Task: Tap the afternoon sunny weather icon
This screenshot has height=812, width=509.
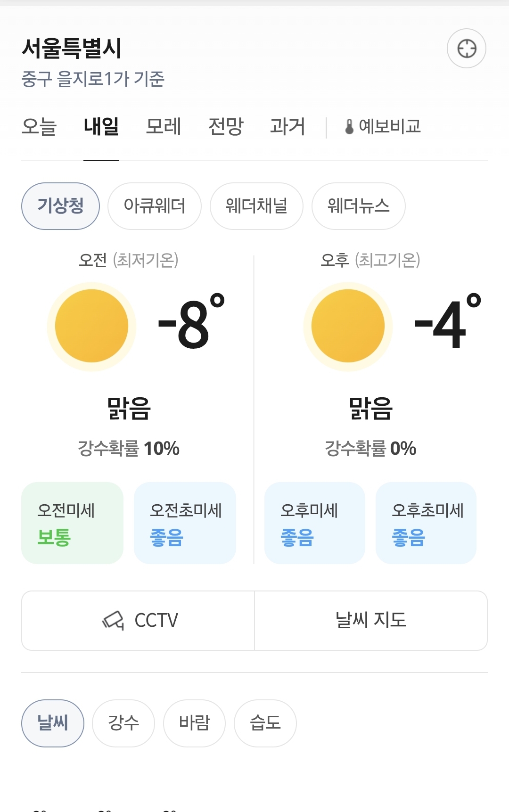Action: (x=348, y=326)
